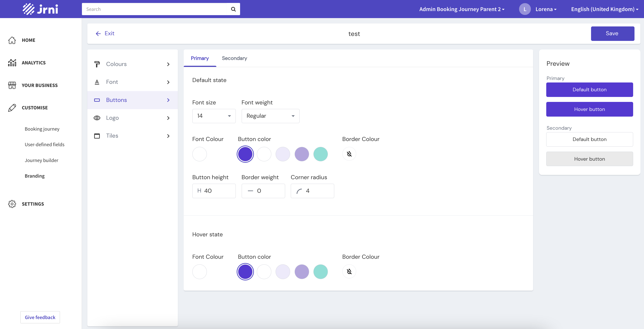Click the Give feedback button
The width and height of the screenshot is (644, 329).
tap(40, 317)
